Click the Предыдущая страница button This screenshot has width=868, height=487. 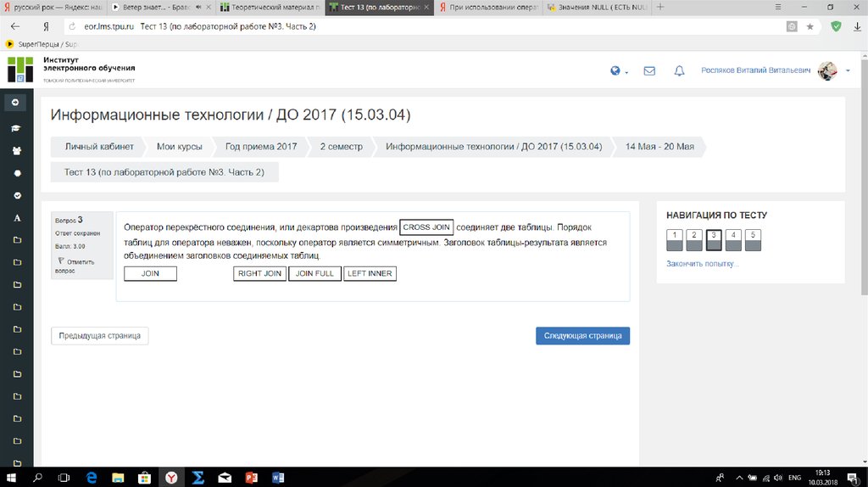pos(100,336)
